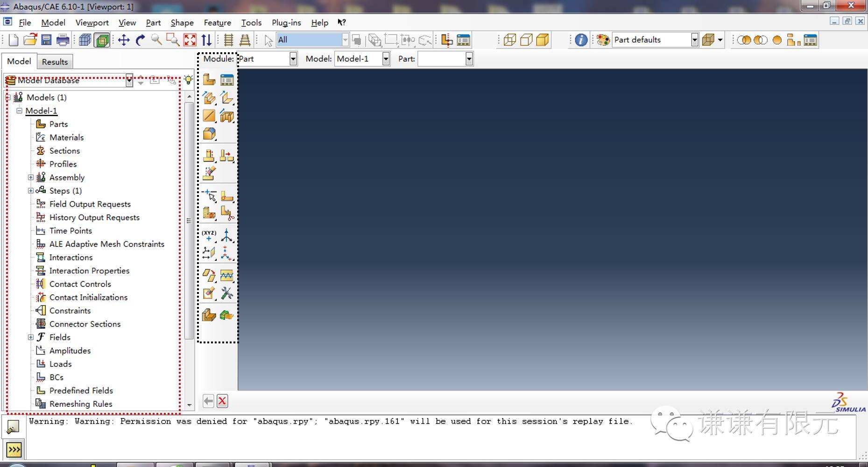The image size is (868, 467).
Task: Select the Rotate View tool
Action: point(140,40)
